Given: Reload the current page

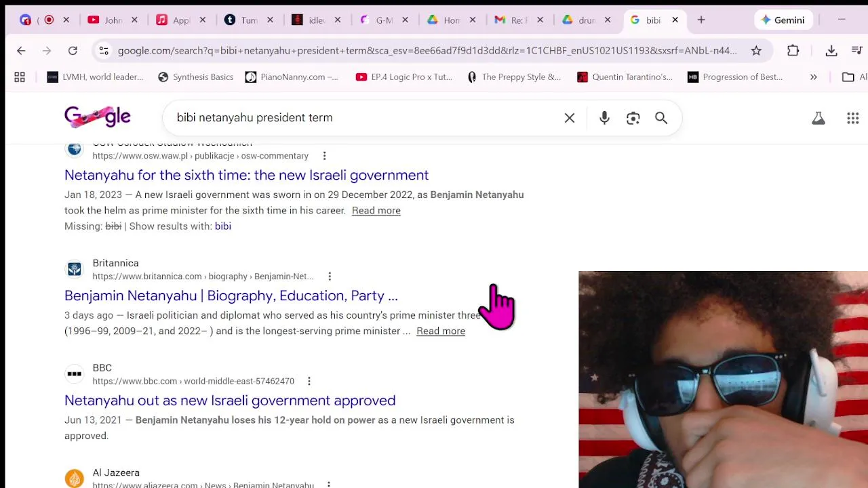Looking at the screenshot, I should pyautogui.click(x=73, y=50).
